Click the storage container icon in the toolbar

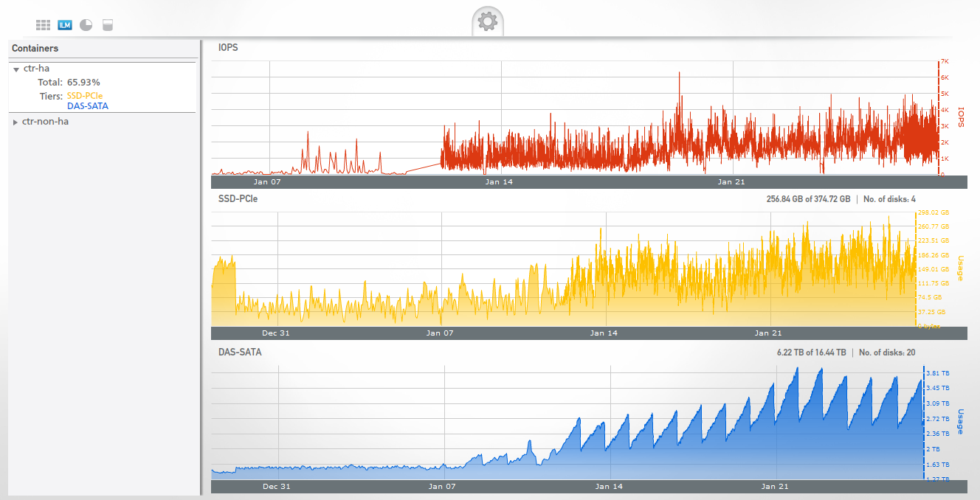[108, 25]
